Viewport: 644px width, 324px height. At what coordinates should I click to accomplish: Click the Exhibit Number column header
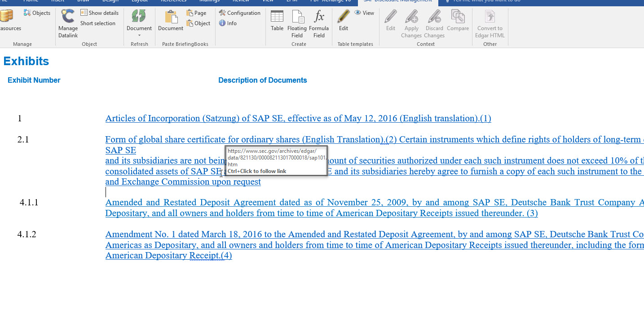(34, 80)
